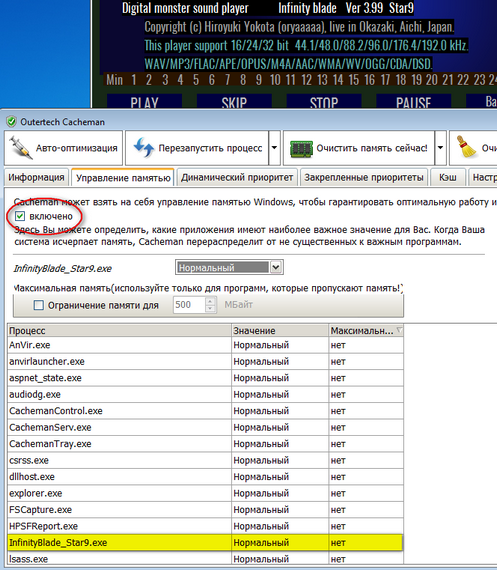Click the Авто-оптимизация button
The height and width of the screenshot is (570, 497).
click(x=64, y=148)
